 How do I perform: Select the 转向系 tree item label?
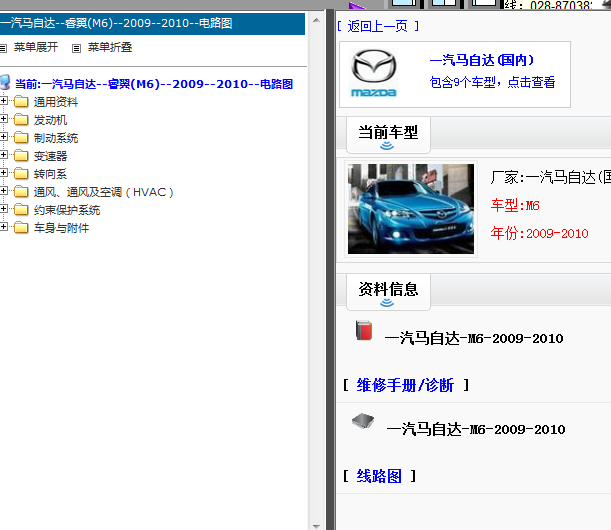tap(50, 174)
